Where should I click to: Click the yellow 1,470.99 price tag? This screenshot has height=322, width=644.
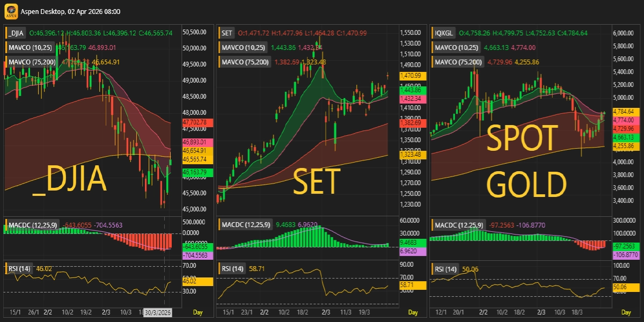point(413,76)
